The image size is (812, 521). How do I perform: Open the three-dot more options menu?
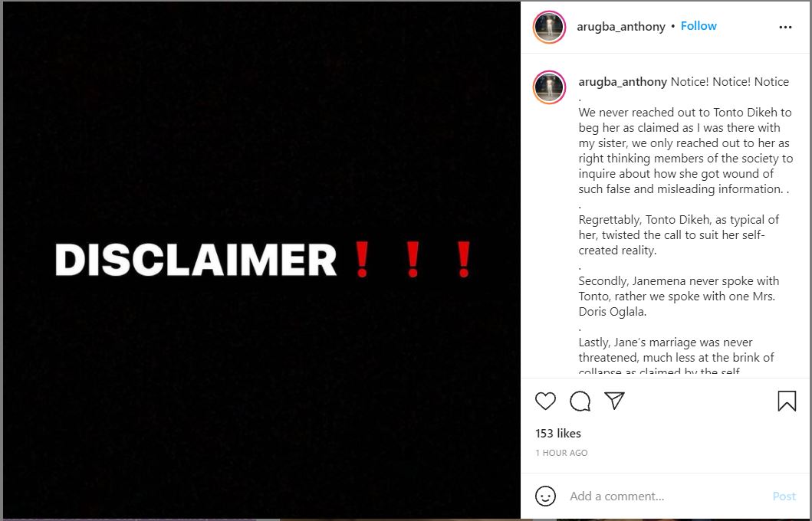pos(785,27)
